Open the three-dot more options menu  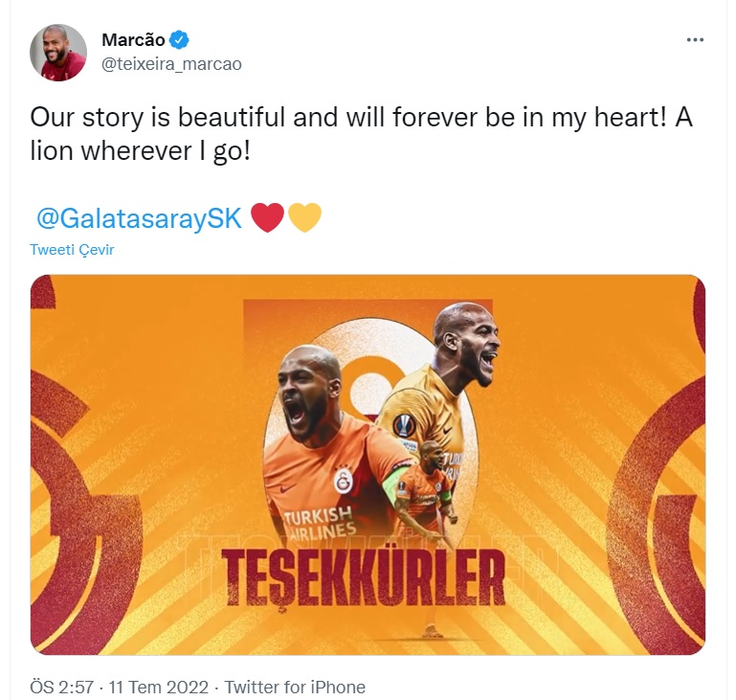coord(695,40)
